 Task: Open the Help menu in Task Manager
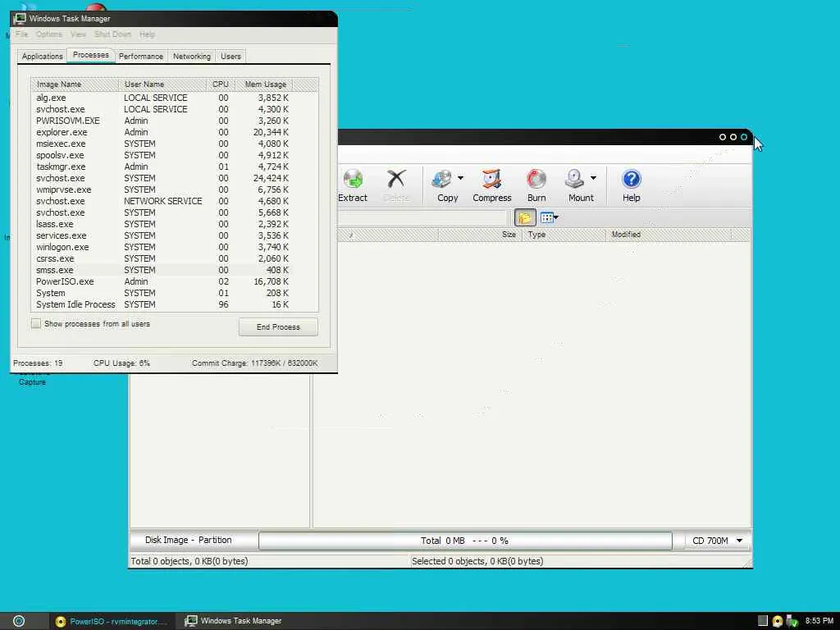click(147, 34)
